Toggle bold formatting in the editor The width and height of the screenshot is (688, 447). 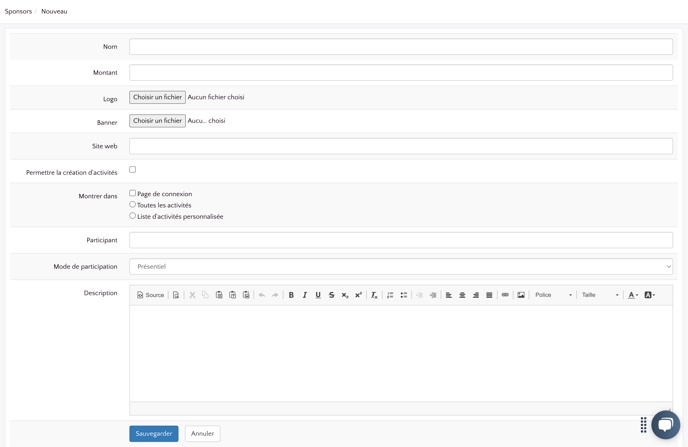[x=291, y=295]
